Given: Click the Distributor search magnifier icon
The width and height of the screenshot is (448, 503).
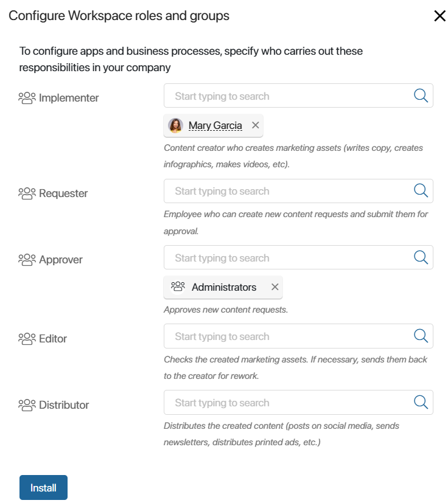Looking at the screenshot, I should coord(421,402).
